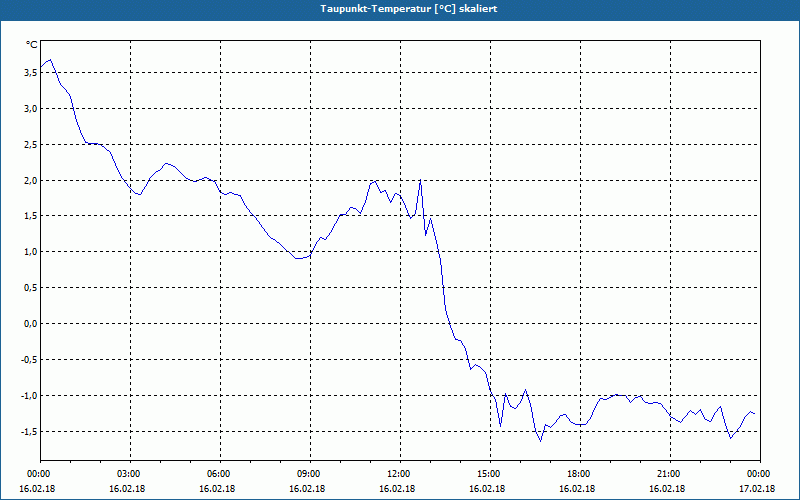Click the -1,5 y-axis label
This screenshot has width=800, height=500.
tap(29, 432)
